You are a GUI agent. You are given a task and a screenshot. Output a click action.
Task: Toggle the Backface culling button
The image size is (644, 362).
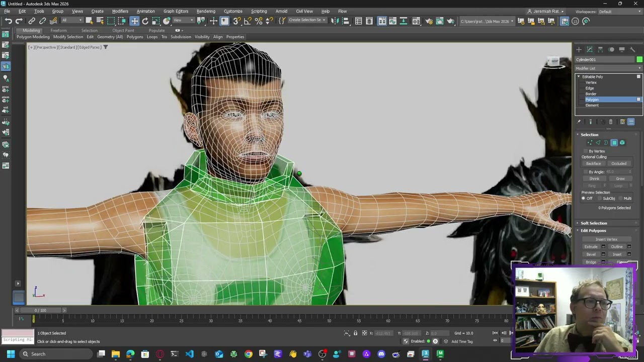point(593,163)
